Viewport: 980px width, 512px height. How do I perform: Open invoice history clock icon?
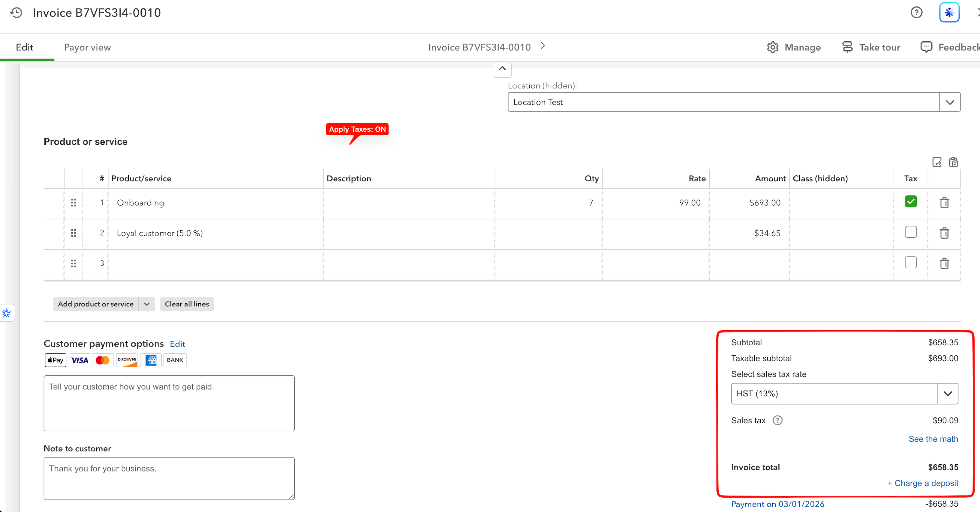(17, 13)
